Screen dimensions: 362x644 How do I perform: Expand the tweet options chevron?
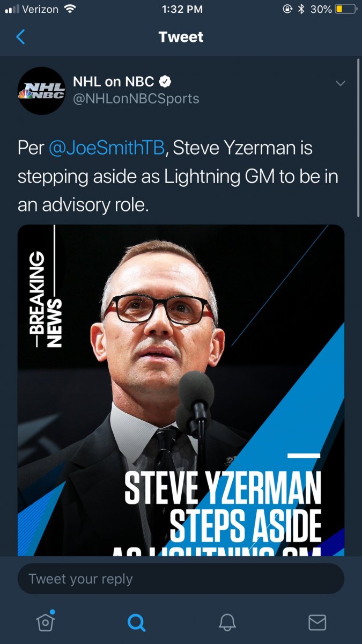pyautogui.click(x=340, y=83)
